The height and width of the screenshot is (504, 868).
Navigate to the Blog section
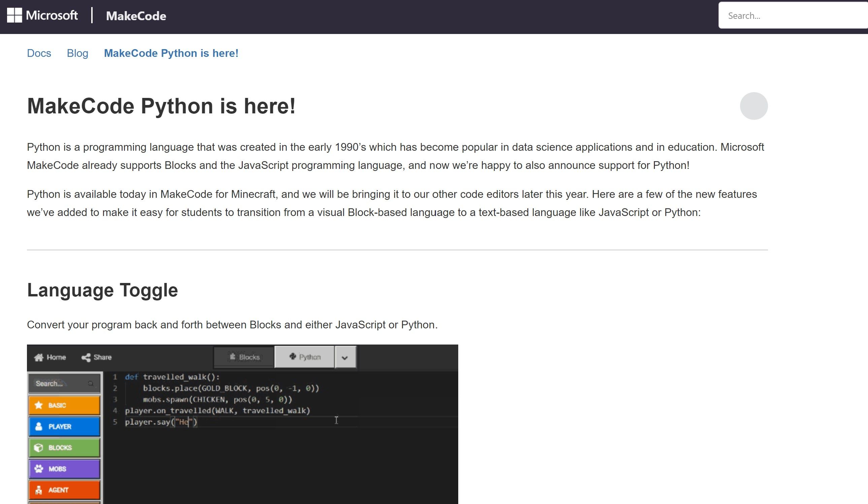[x=77, y=53]
